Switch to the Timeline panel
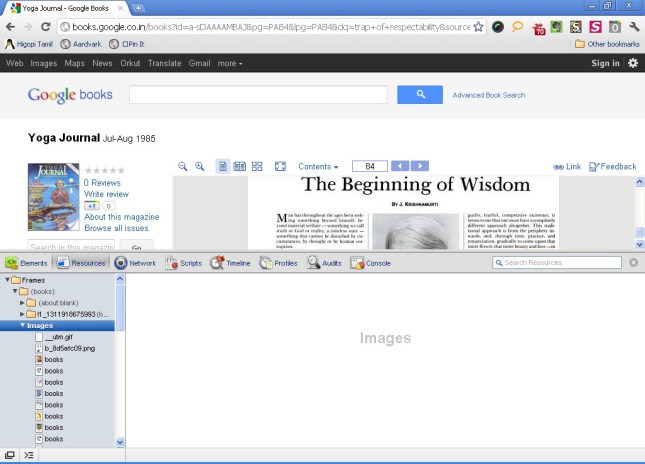The image size is (645, 464). point(230,263)
